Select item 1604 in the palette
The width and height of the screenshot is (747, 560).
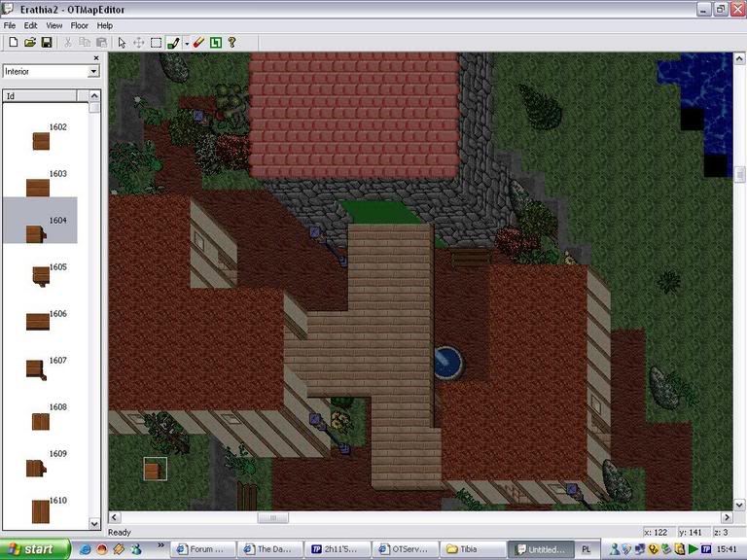point(40,220)
